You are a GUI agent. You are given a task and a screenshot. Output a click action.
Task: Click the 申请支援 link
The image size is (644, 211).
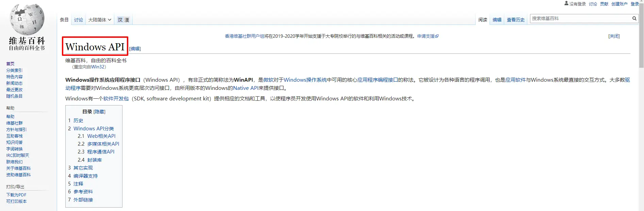point(426,36)
